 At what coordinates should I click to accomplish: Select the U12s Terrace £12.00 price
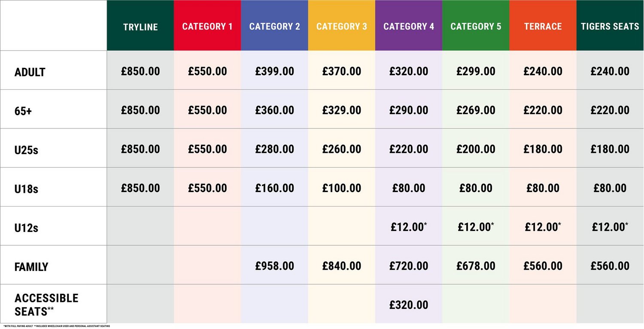pos(543,227)
